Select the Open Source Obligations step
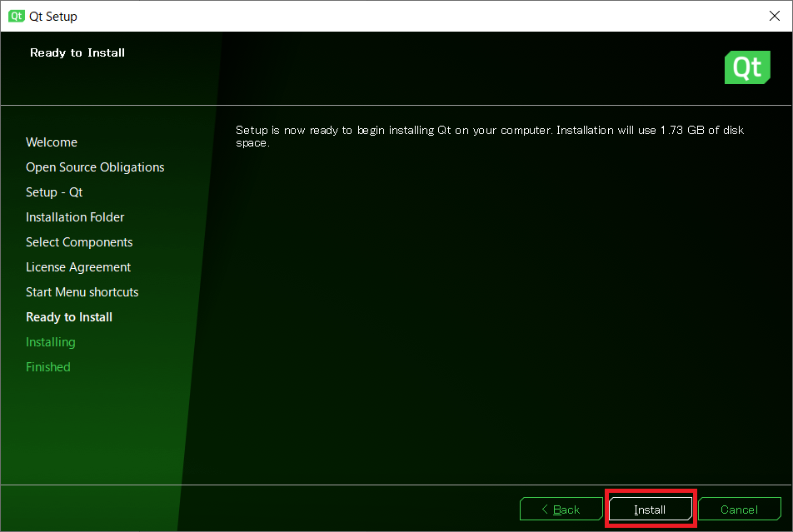793x532 pixels. [x=95, y=167]
